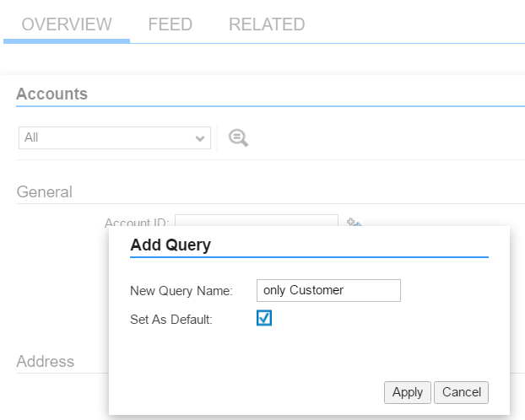This screenshot has width=525, height=420.
Task: Click into the Account ID input field
Action: [257, 221]
